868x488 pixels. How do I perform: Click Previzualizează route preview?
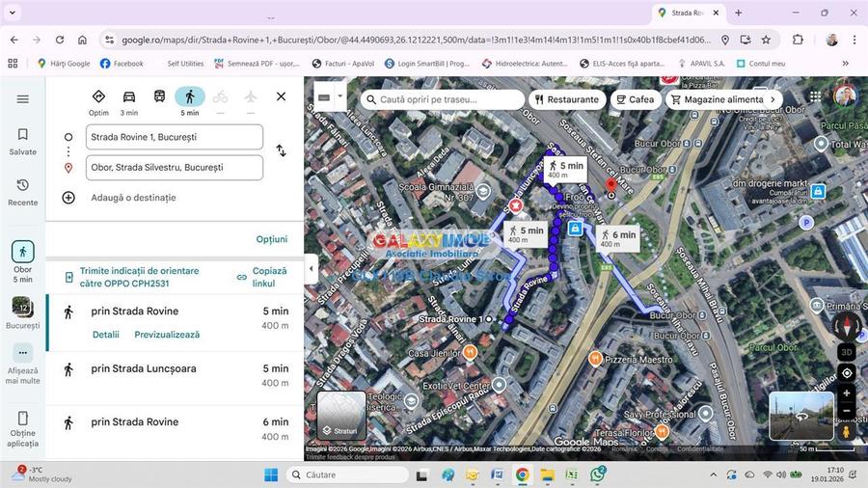(167, 335)
